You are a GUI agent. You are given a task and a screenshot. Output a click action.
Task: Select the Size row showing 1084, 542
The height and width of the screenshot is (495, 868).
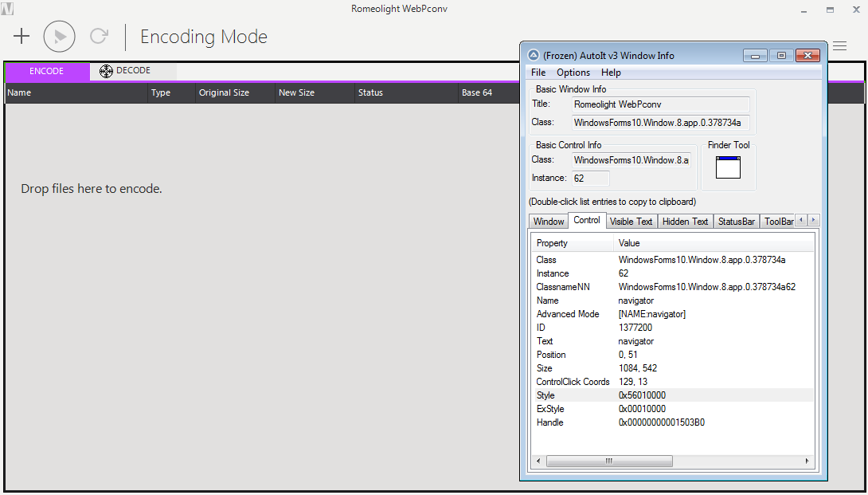click(673, 368)
